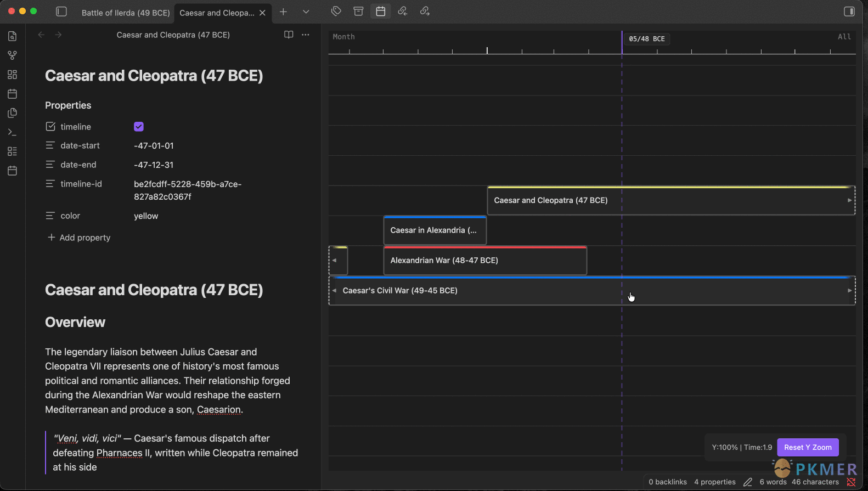Click the timeline-id property name
The height and width of the screenshot is (491, 868).
coord(81,184)
